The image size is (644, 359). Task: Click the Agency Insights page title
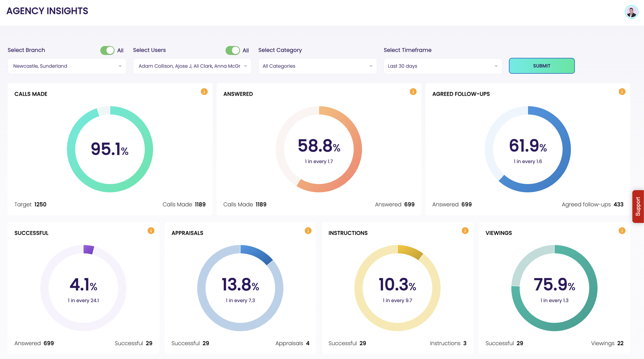47,11
